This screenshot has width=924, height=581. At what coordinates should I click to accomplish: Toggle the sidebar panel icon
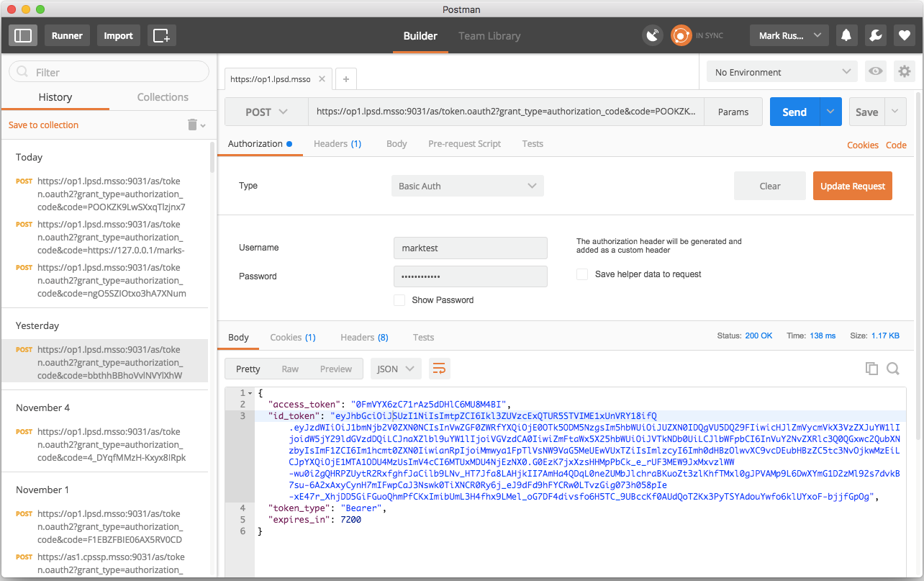(23, 35)
